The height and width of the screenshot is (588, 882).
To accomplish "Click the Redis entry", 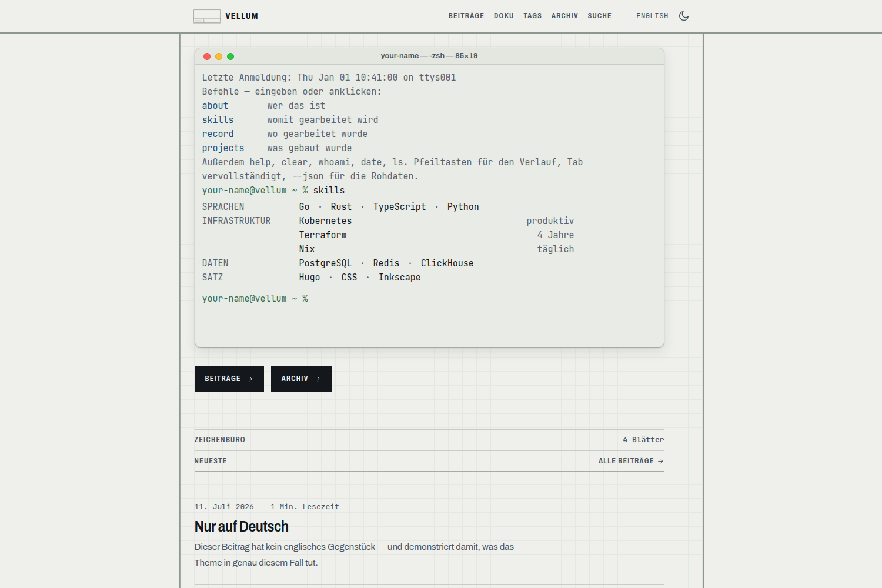I will coord(386,263).
